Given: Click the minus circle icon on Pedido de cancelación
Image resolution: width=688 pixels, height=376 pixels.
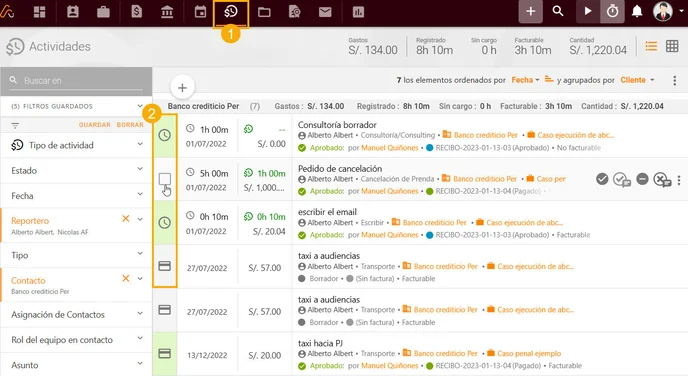Looking at the screenshot, I should point(642,179).
